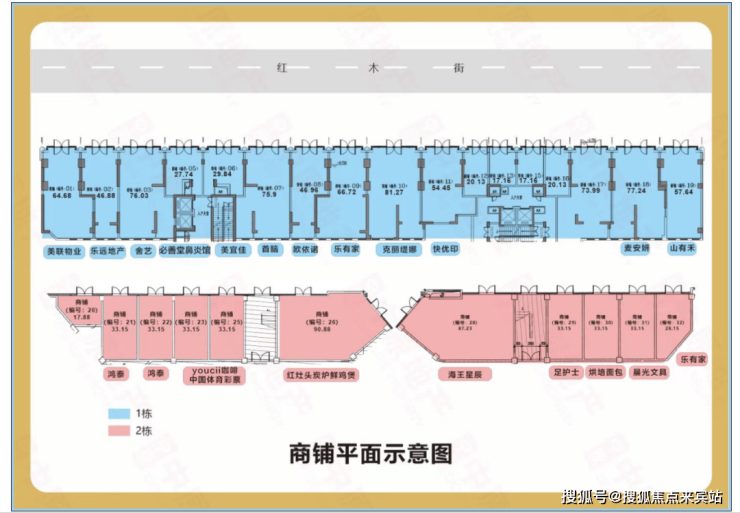Select the 快优印 label
This screenshot has height=513, width=740.
coord(445,249)
